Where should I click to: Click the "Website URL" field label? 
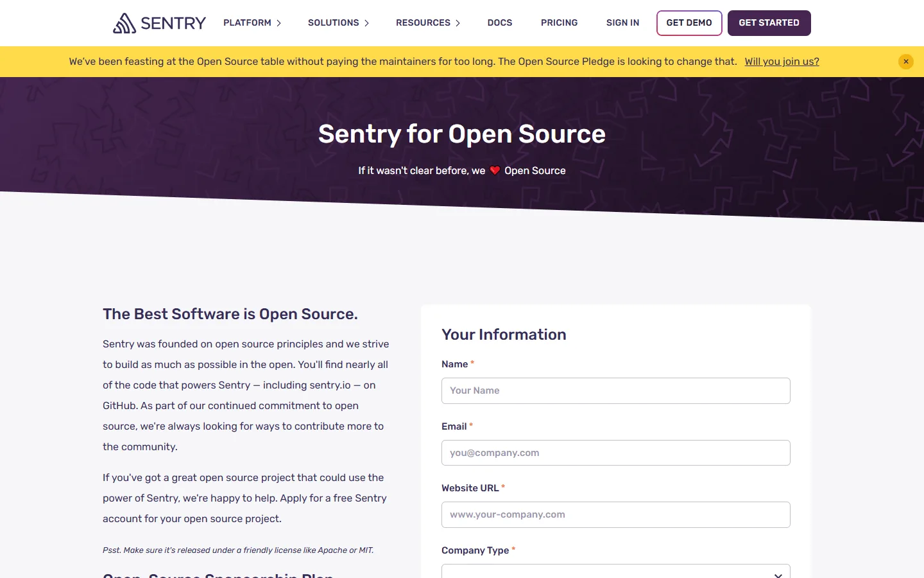[x=470, y=488]
